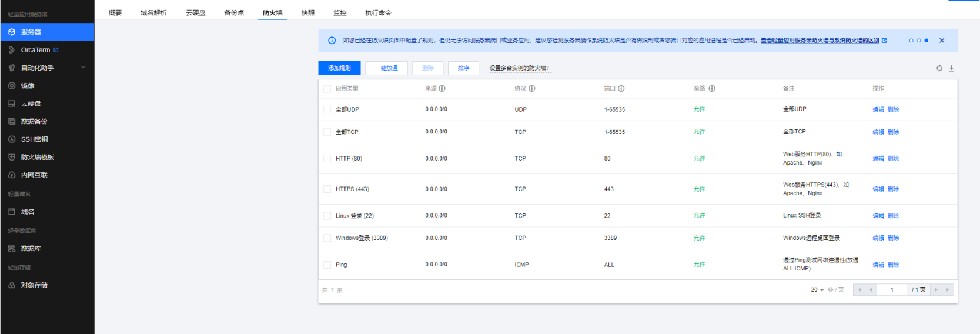The image size is (980, 334).
Task: Check the Linux 登录 (22) checkbox
Action: tap(327, 216)
